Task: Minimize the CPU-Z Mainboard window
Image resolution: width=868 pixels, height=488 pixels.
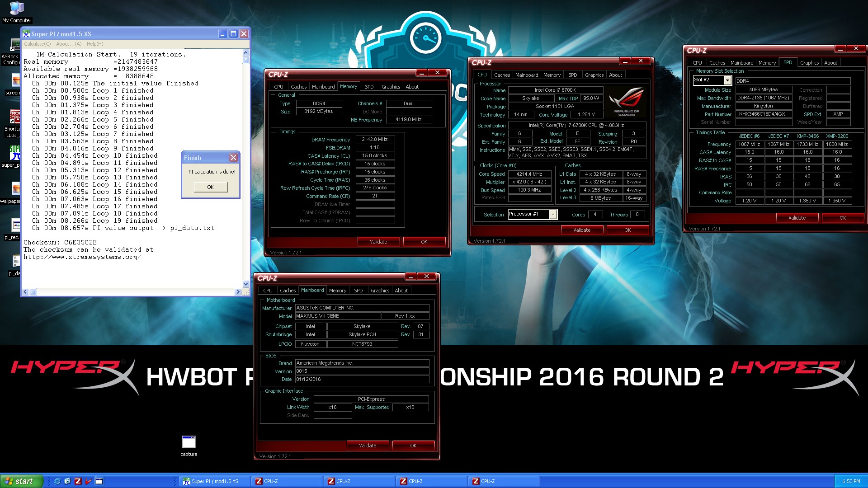Action: point(410,277)
